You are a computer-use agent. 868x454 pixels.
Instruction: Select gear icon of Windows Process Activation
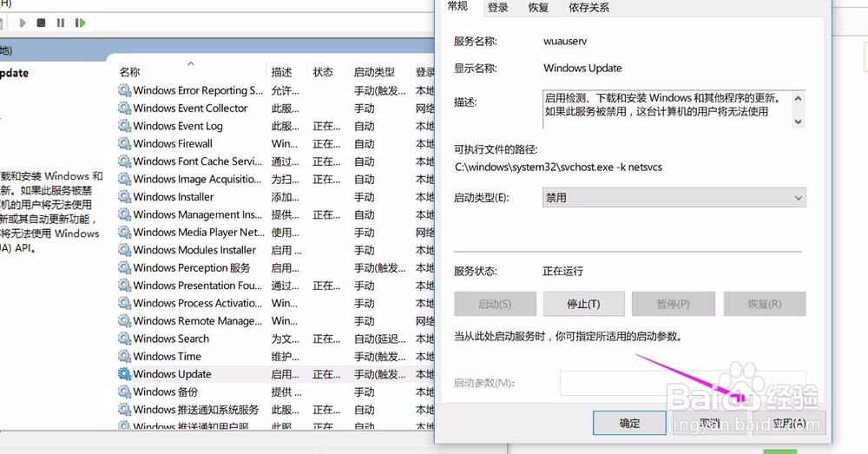[124, 303]
